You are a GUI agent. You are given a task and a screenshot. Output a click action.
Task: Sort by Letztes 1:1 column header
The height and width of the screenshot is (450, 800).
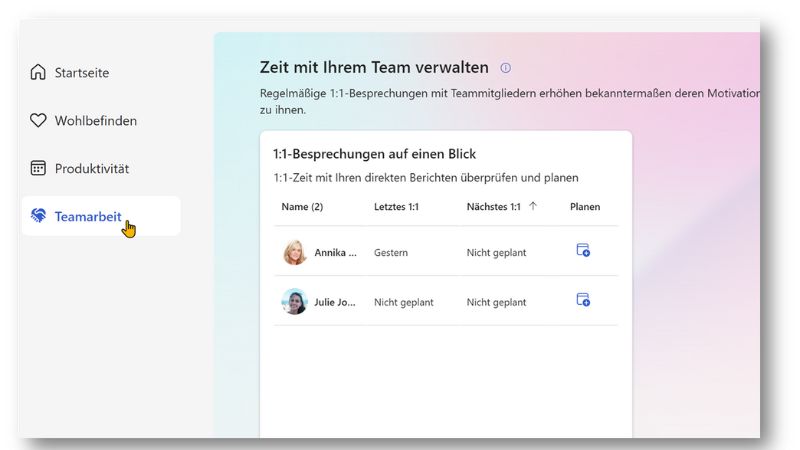[x=396, y=207]
